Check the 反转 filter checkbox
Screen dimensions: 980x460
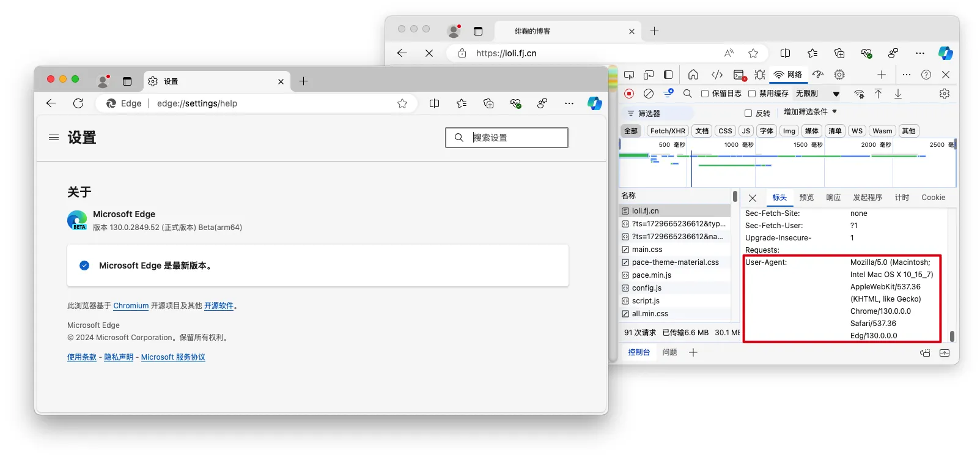pos(748,113)
